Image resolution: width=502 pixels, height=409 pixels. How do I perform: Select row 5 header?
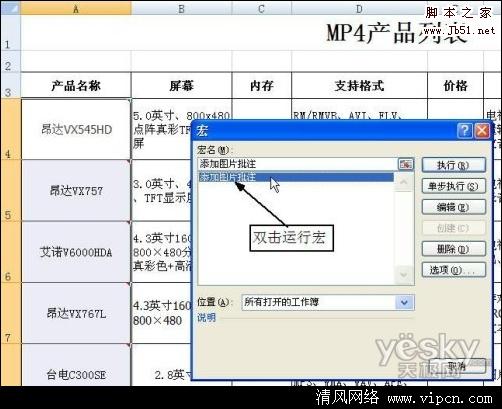point(10,190)
